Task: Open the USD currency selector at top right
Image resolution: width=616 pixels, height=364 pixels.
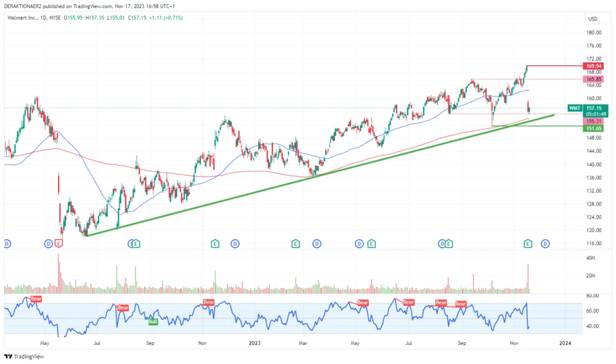Action: [593, 19]
